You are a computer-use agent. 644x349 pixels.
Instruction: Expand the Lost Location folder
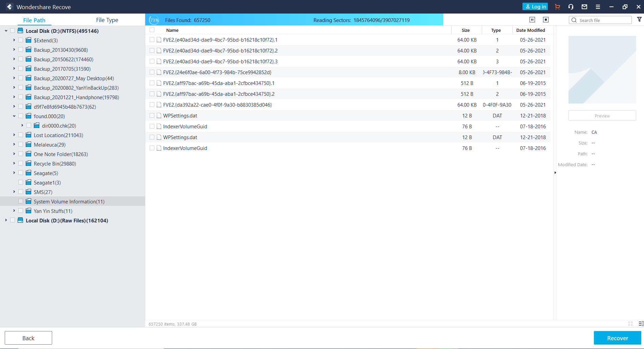(x=14, y=135)
